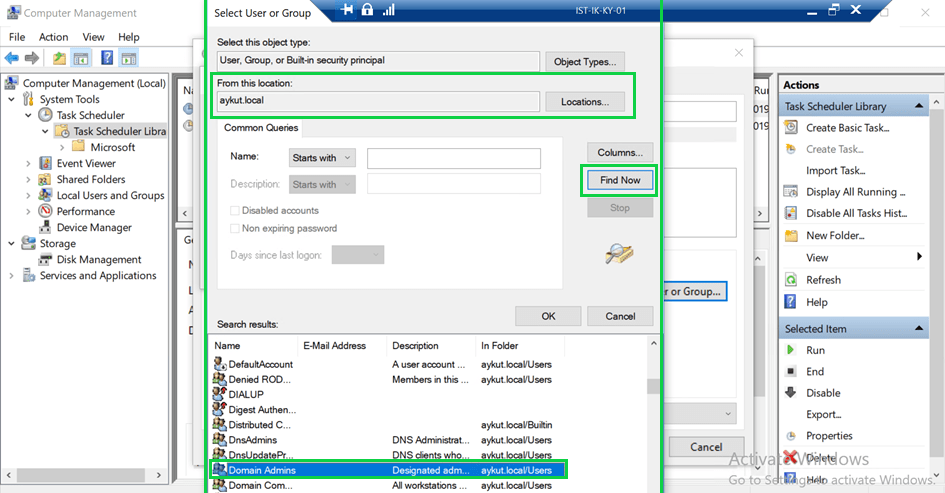This screenshot has height=493, width=945.
Task: Open the Name 'Starts with' dropdown
Action: [x=321, y=158]
